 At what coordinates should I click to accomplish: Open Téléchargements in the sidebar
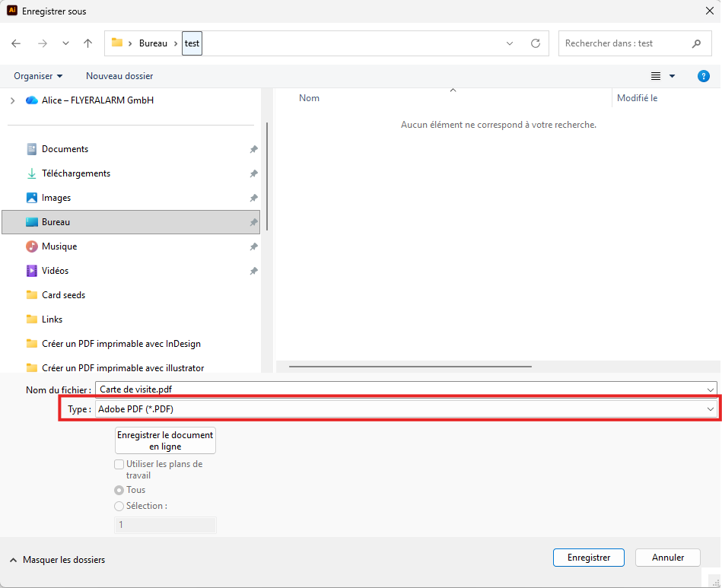76,173
